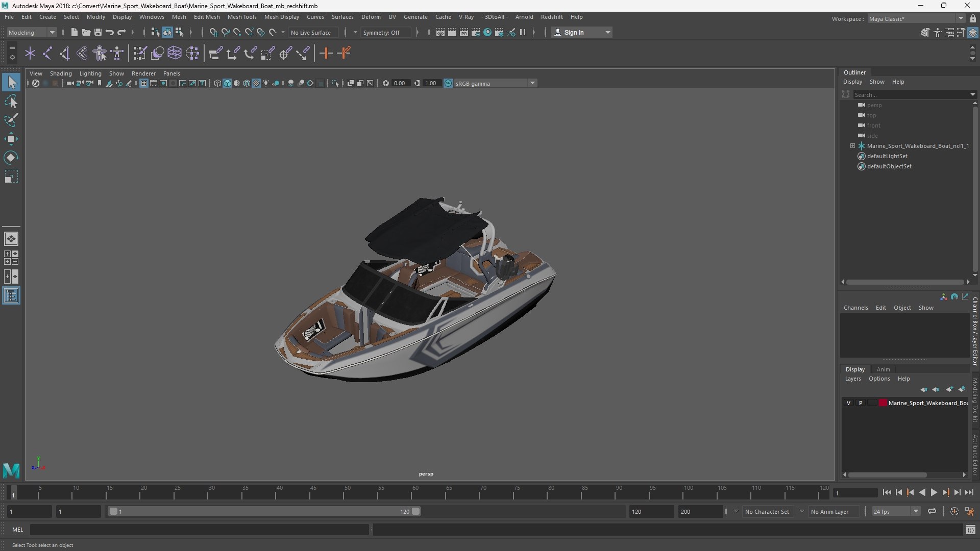Open the Mesh Tools menu
Viewport: 980px width, 551px height.
[x=242, y=17]
